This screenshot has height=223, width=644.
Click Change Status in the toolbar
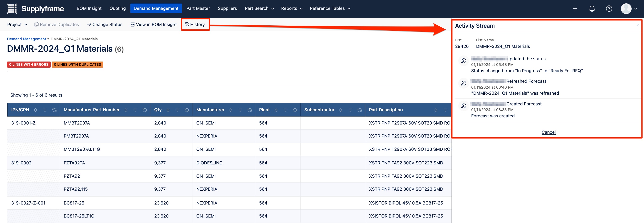tap(105, 25)
